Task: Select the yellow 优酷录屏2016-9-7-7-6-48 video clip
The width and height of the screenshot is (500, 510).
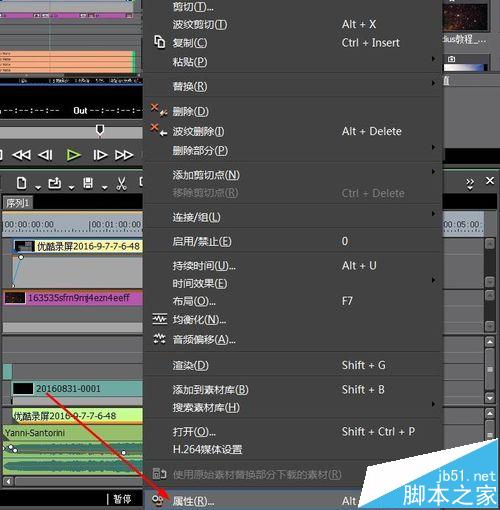Action: [79, 246]
